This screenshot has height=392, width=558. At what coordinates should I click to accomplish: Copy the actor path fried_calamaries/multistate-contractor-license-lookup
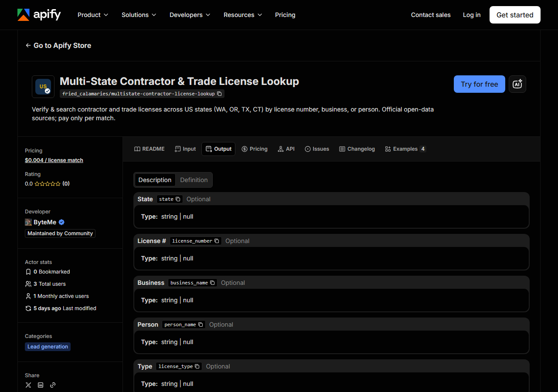[220, 94]
